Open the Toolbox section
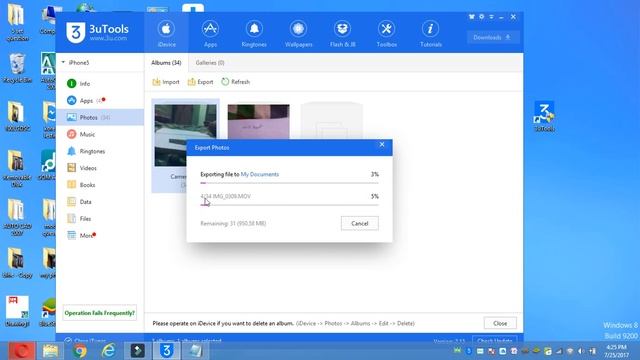The width and height of the screenshot is (640, 360). click(386, 33)
